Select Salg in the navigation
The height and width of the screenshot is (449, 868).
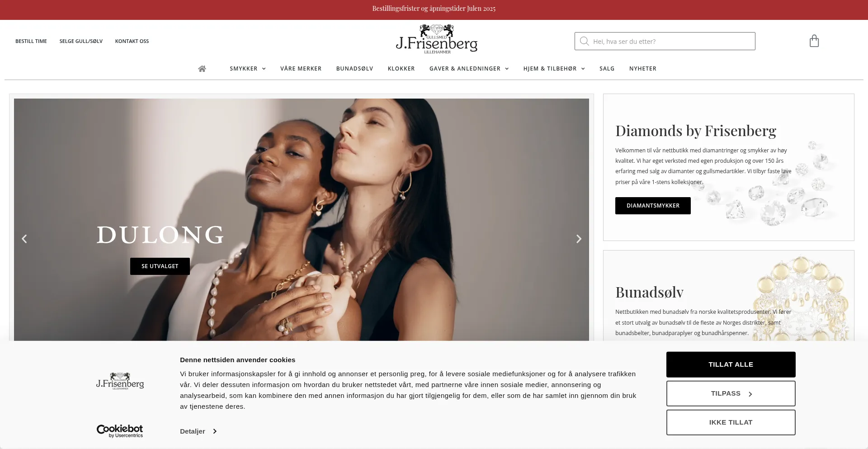tap(607, 69)
